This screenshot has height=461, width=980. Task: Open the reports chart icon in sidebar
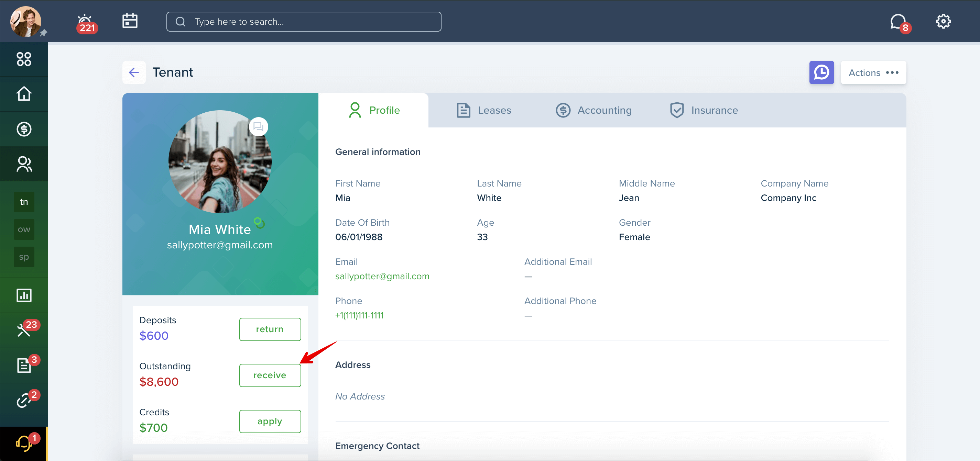(x=24, y=295)
